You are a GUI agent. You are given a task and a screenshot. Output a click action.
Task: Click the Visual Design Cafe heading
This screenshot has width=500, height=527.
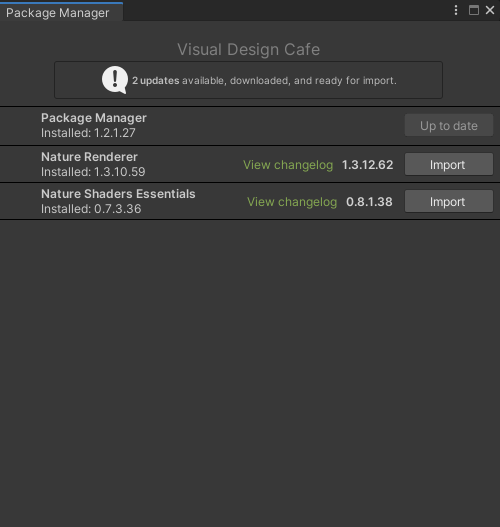click(249, 49)
